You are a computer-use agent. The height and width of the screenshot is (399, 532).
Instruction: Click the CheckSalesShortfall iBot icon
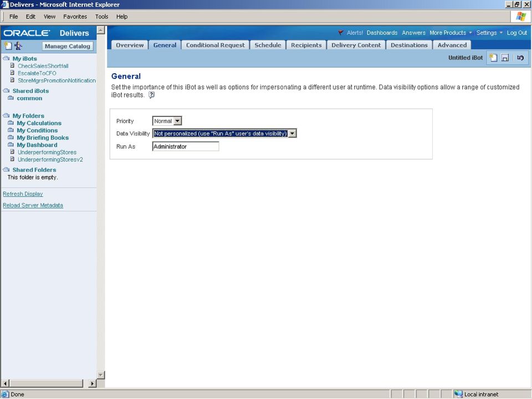(x=13, y=65)
